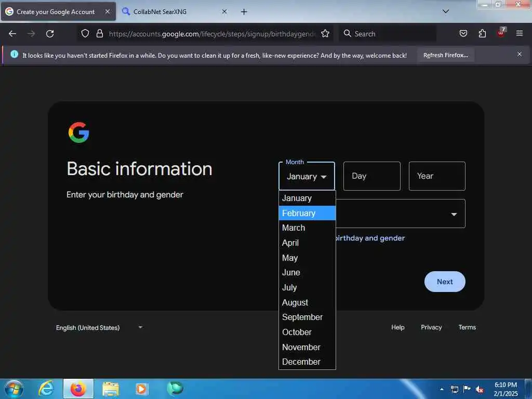Click the Firefox taskbar icon

point(78,389)
